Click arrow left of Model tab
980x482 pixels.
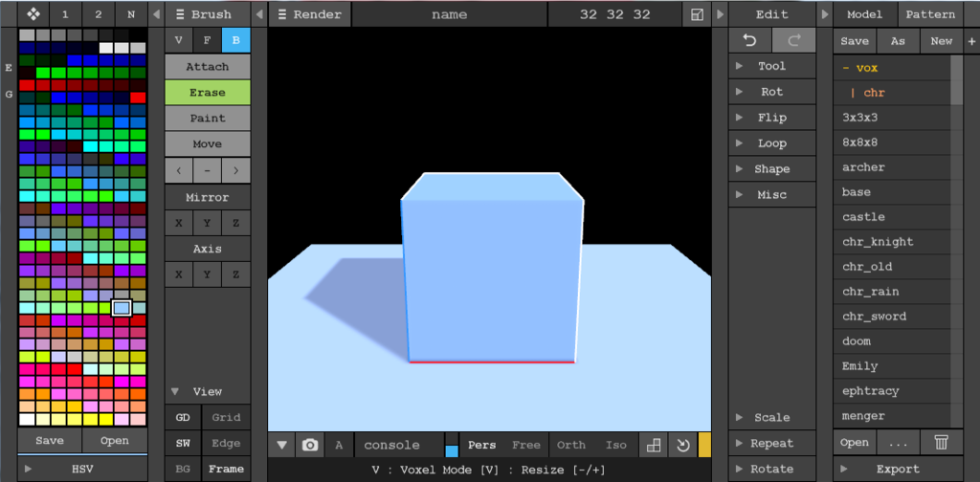coord(824,14)
